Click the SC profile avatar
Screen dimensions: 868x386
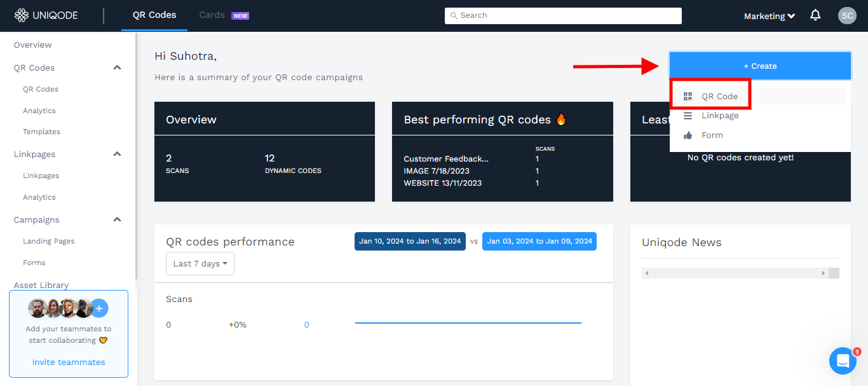(847, 15)
